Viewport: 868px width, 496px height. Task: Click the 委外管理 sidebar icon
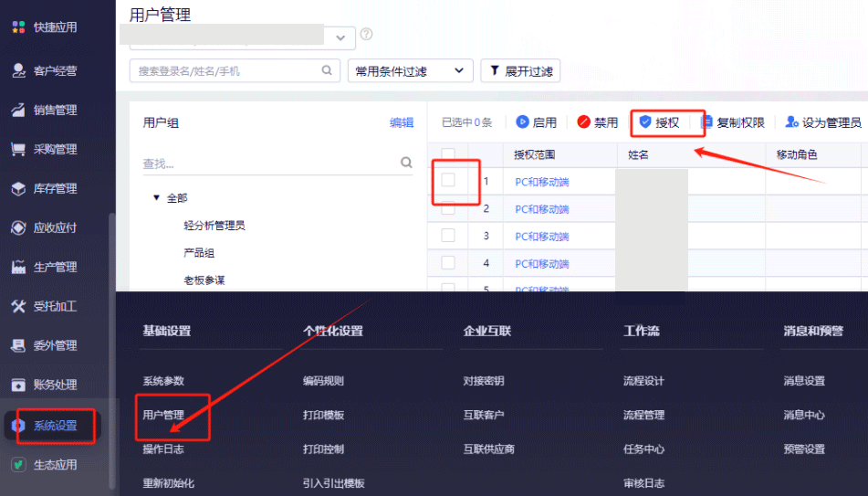18,345
